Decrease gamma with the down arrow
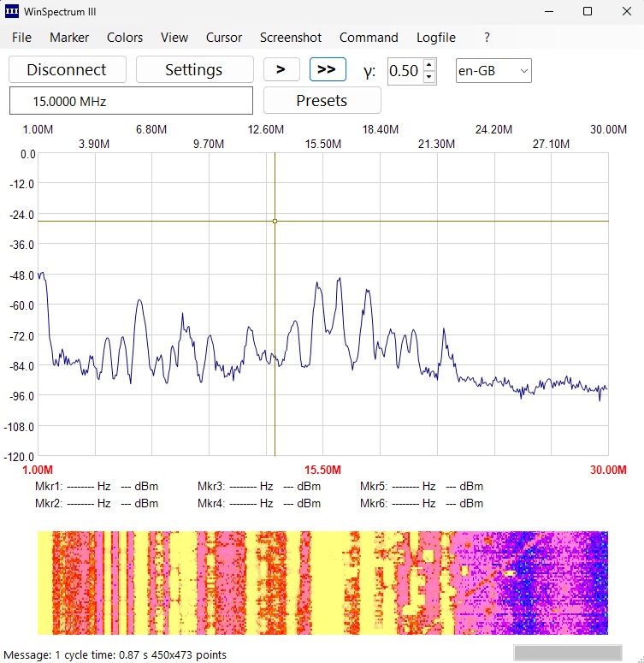Image resolution: width=644 pixels, height=663 pixels. [429, 76]
